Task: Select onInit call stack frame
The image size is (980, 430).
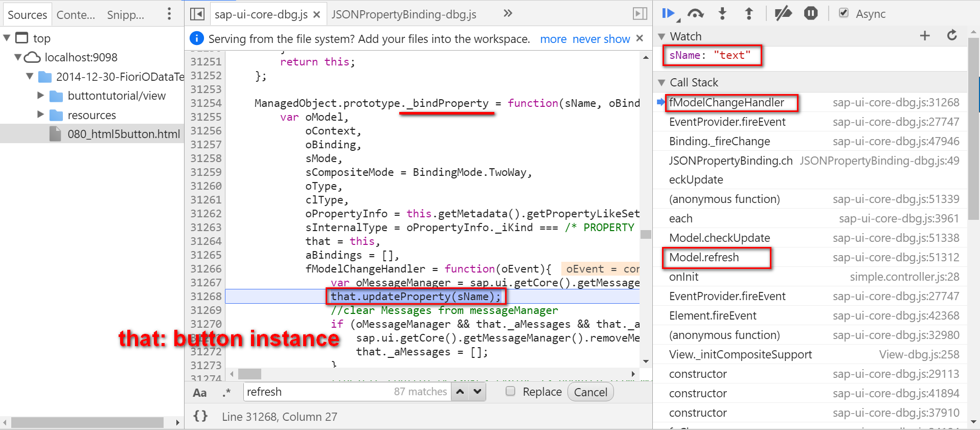Action: pos(810,277)
